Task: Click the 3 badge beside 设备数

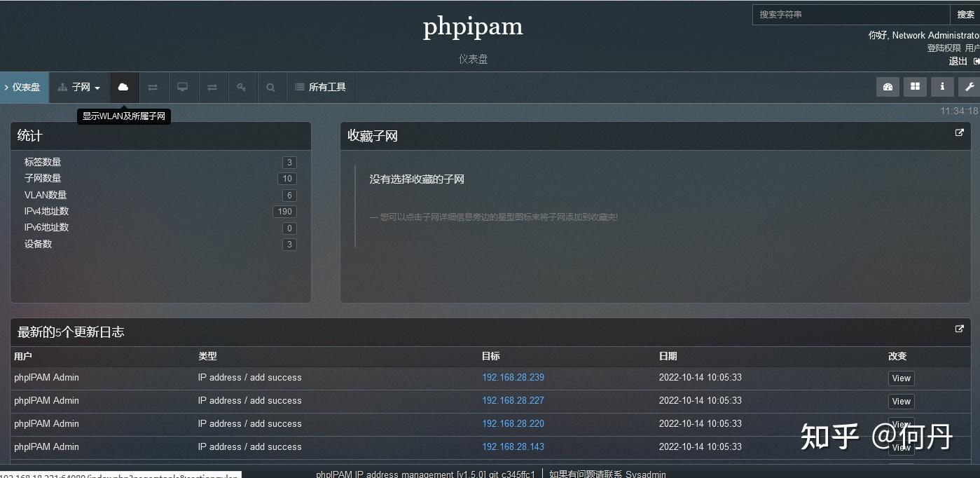Action: (x=289, y=245)
